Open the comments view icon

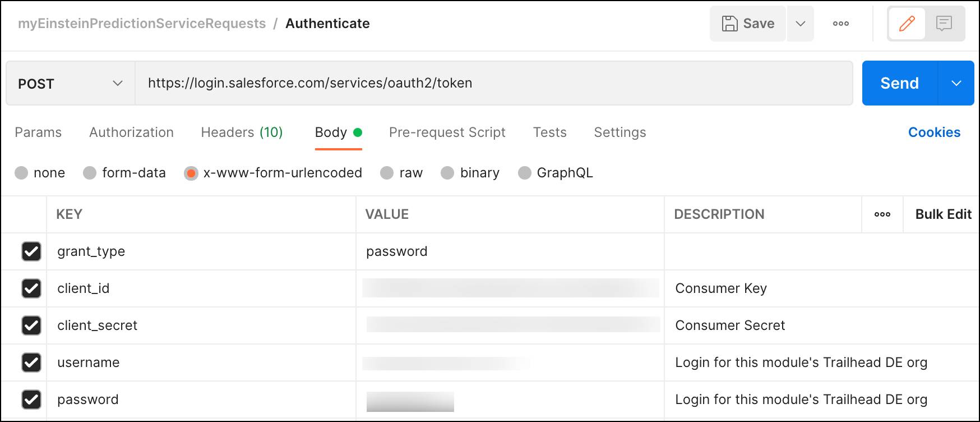[944, 24]
